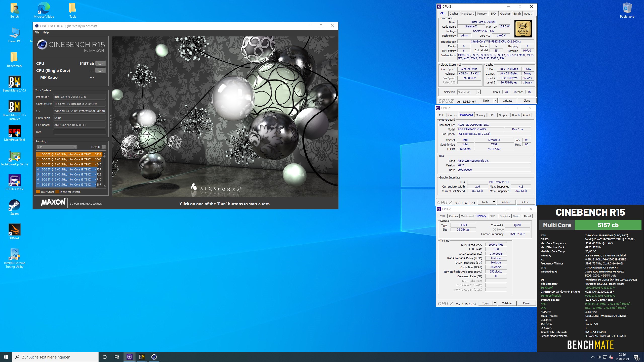644x362 pixels.
Task: Open Cortana circle icon on taskbar
Action: tap(105, 357)
